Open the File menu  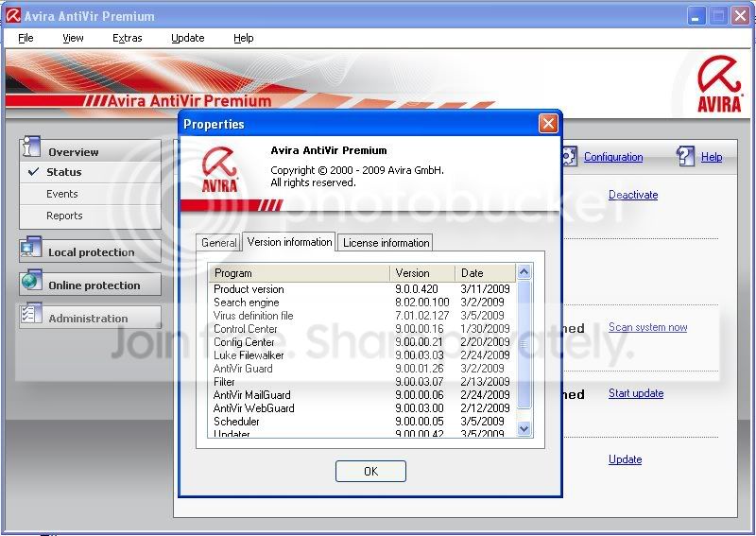(x=26, y=38)
